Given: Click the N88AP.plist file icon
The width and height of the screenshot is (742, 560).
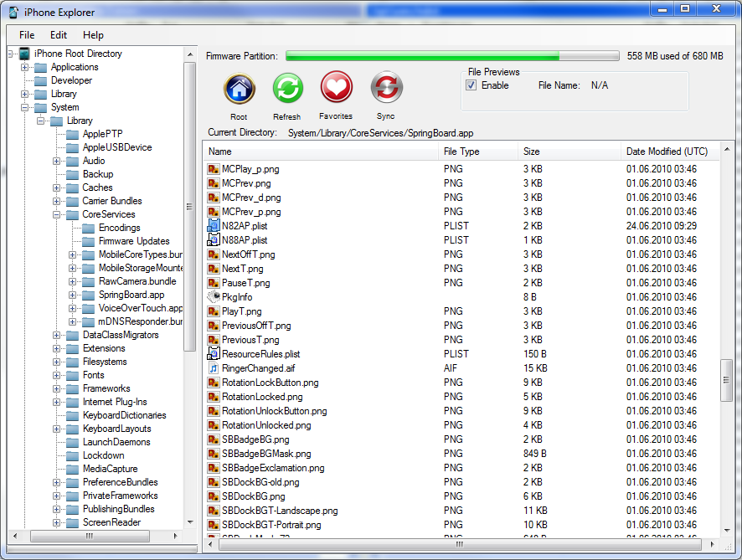Looking at the screenshot, I should pos(214,239).
